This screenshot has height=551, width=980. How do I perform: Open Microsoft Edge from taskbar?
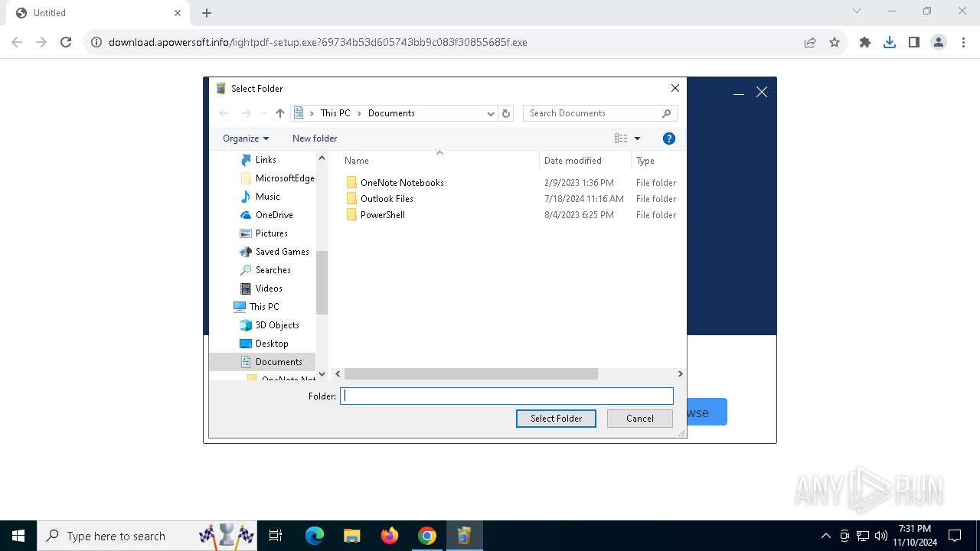point(315,536)
